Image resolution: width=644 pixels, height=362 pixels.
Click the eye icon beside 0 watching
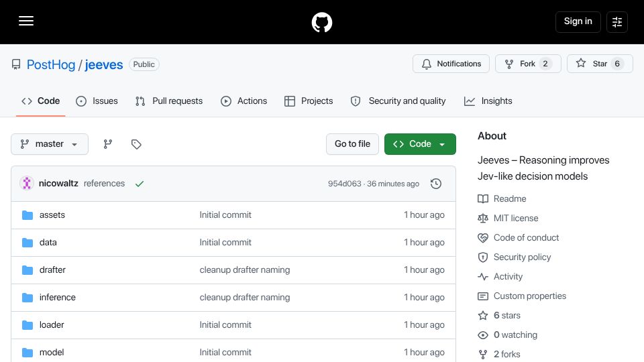[x=483, y=335]
